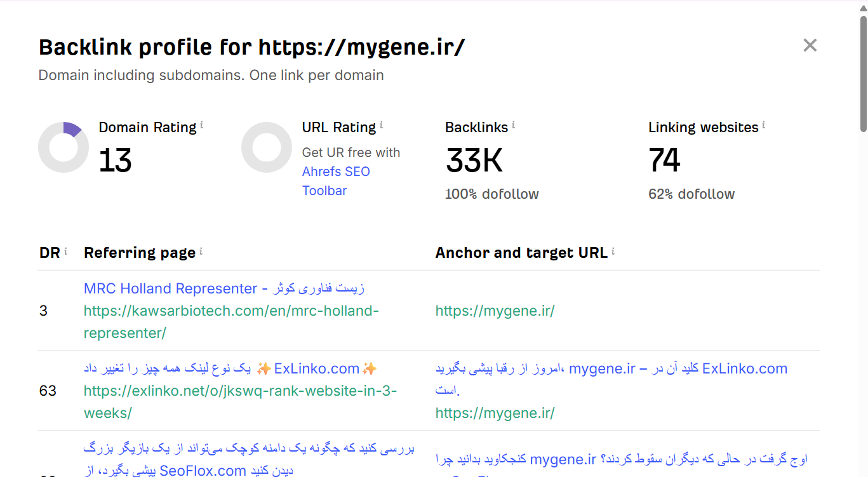868x477 pixels.
Task: Click the Domain Rating info icon
Action: (202, 125)
